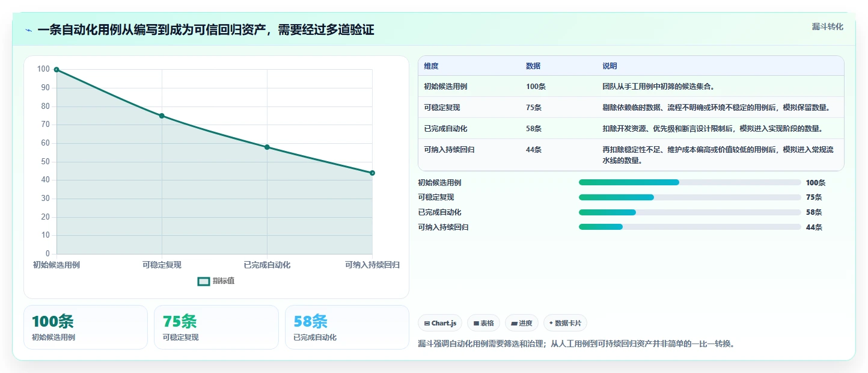Click the Chart.js tag chip

(x=440, y=323)
